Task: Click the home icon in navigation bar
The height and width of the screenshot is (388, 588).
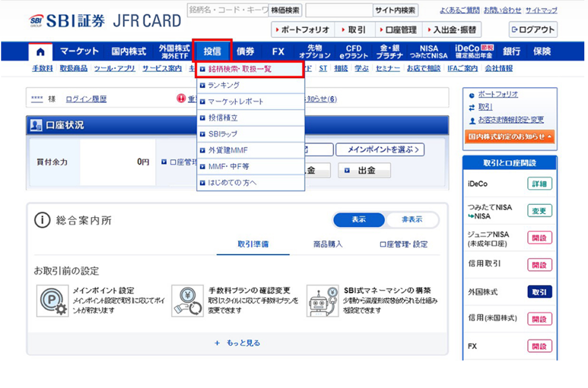Action: [x=41, y=52]
